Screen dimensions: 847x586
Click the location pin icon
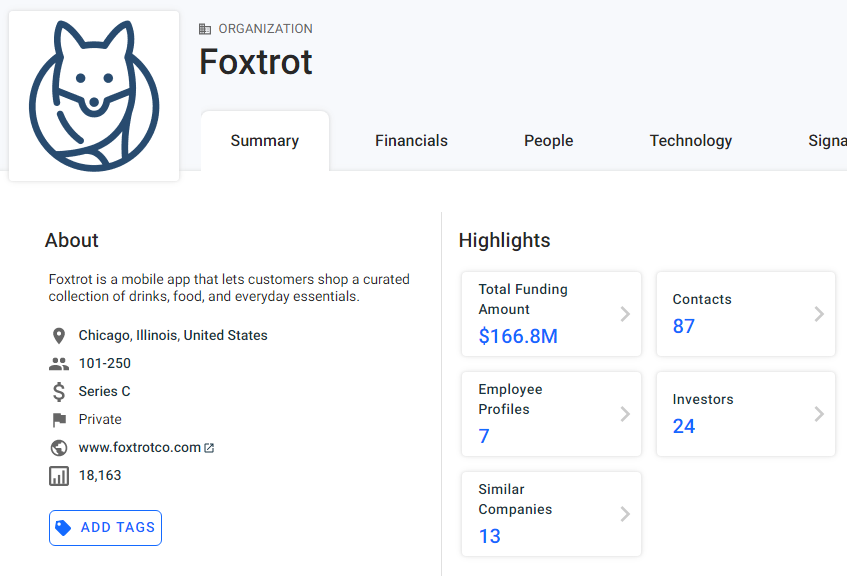pyautogui.click(x=59, y=335)
